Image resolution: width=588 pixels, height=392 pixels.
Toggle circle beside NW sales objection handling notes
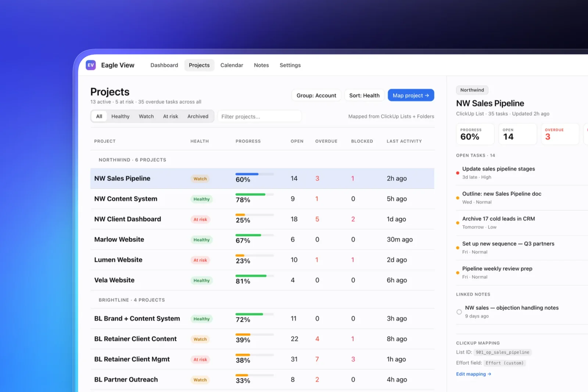pyautogui.click(x=459, y=312)
